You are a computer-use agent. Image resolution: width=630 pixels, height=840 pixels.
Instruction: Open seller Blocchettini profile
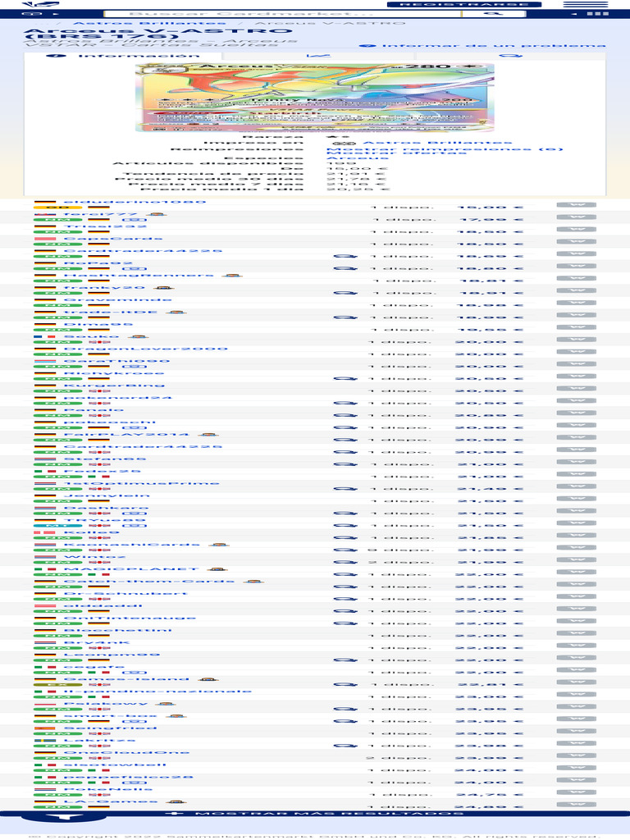point(118,630)
